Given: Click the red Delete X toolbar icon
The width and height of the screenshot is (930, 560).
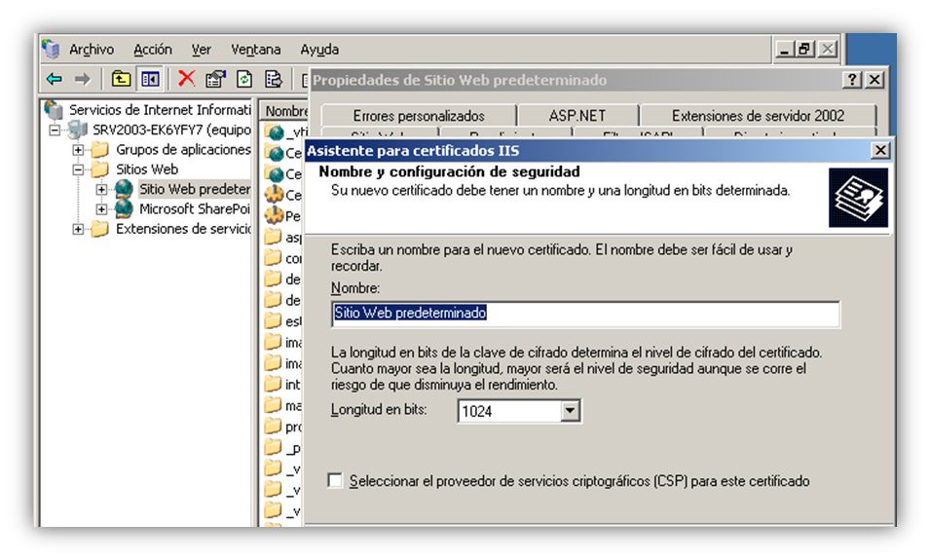Looking at the screenshot, I should (186, 78).
